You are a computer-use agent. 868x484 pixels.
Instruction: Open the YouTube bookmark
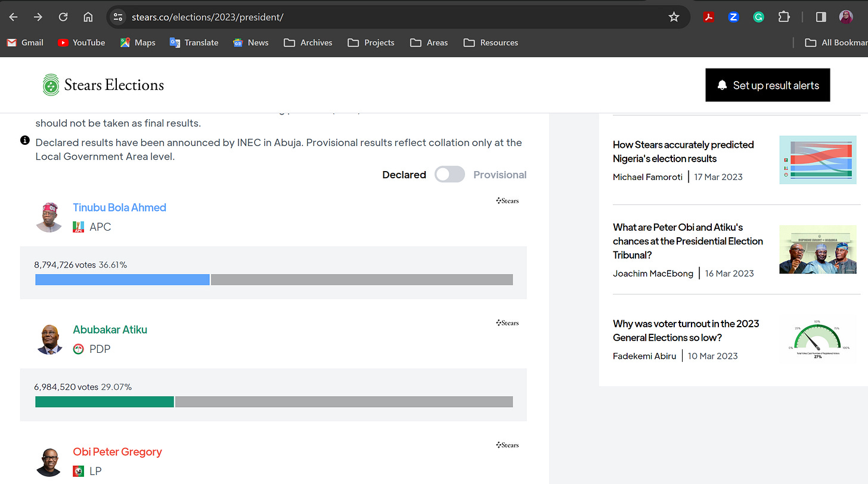pyautogui.click(x=82, y=42)
